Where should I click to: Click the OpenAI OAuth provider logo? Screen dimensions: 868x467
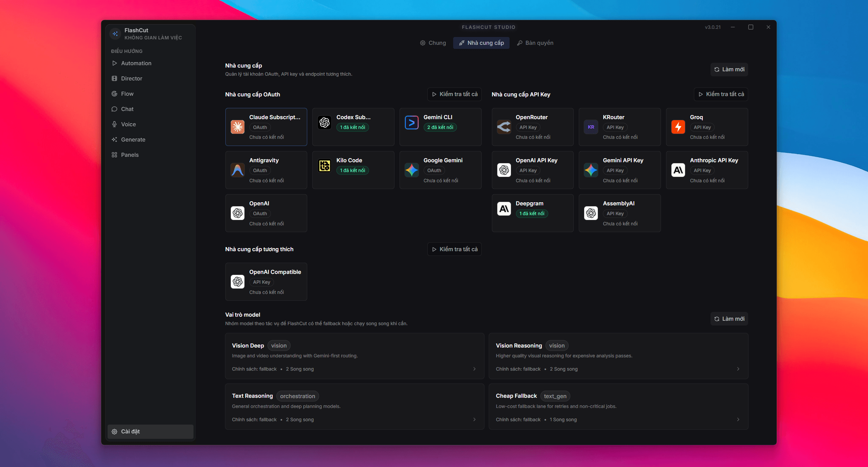(x=237, y=213)
